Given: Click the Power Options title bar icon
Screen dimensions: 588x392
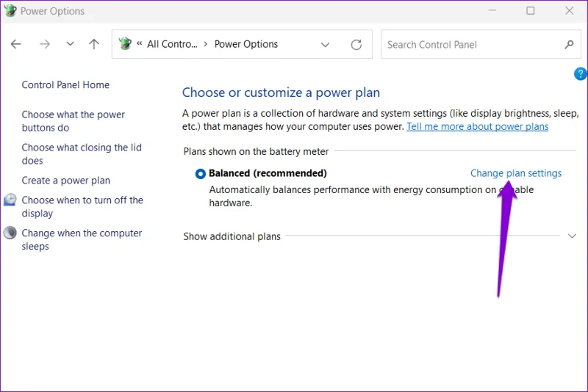Looking at the screenshot, I should pos(10,10).
